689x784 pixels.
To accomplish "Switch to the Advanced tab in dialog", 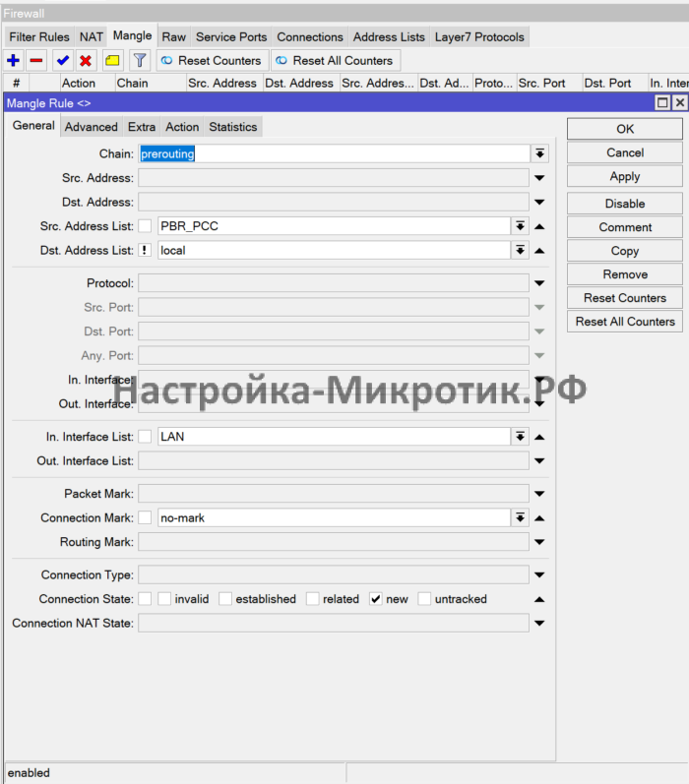I will 92,127.
